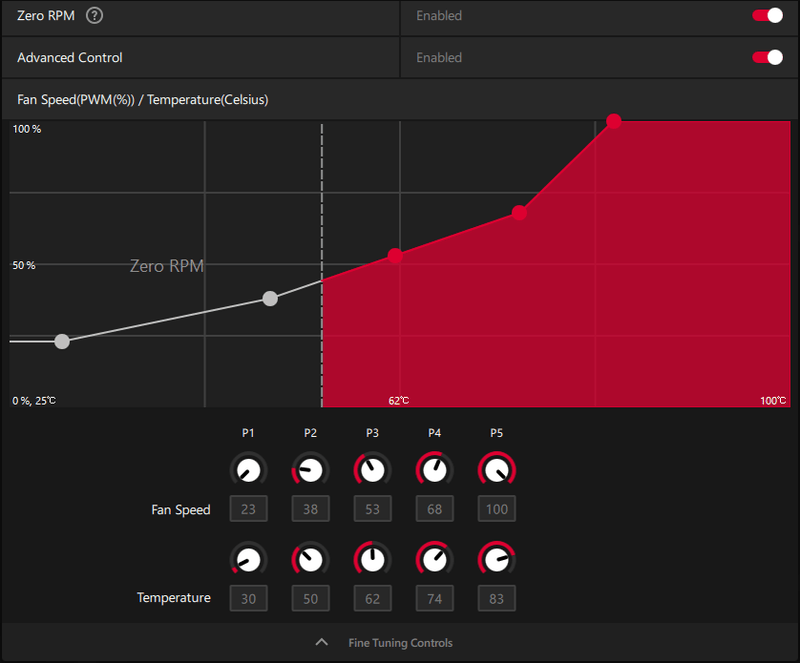The image size is (800, 663).
Task: Click the P4 Temperature dial
Action: point(435,560)
